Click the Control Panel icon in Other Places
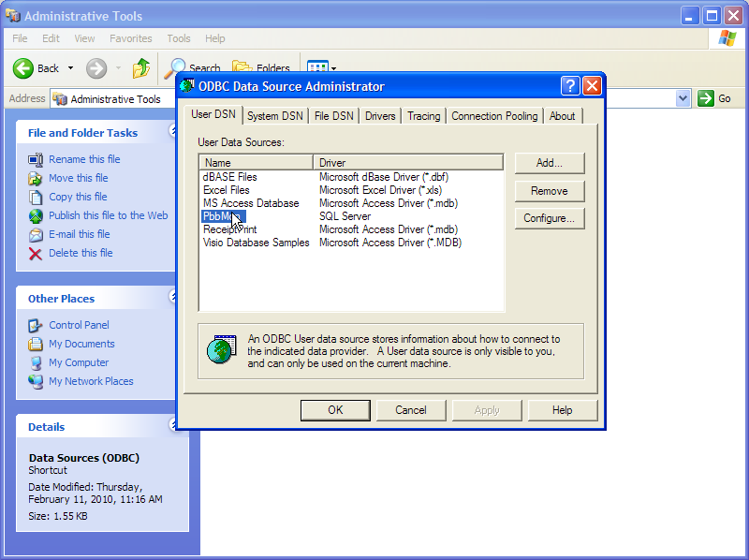The height and width of the screenshot is (560, 749). tap(36, 325)
